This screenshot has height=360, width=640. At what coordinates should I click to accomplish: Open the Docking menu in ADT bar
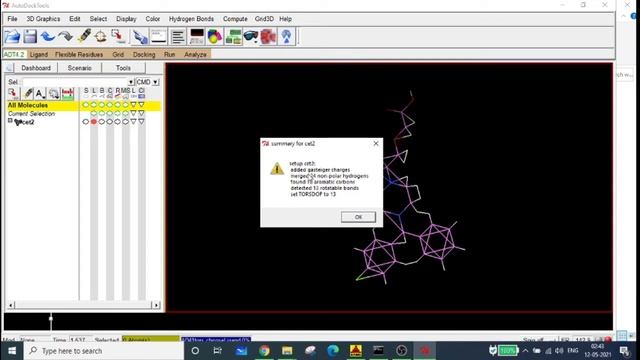coord(144,54)
